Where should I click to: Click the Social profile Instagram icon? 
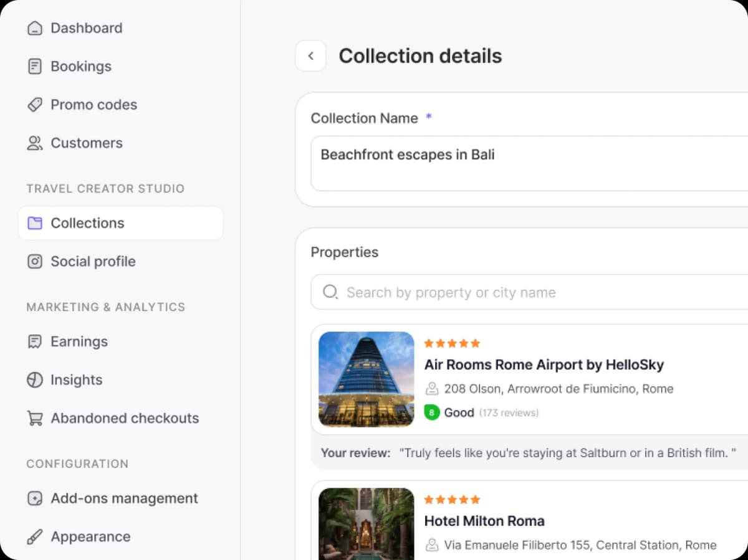tap(35, 262)
